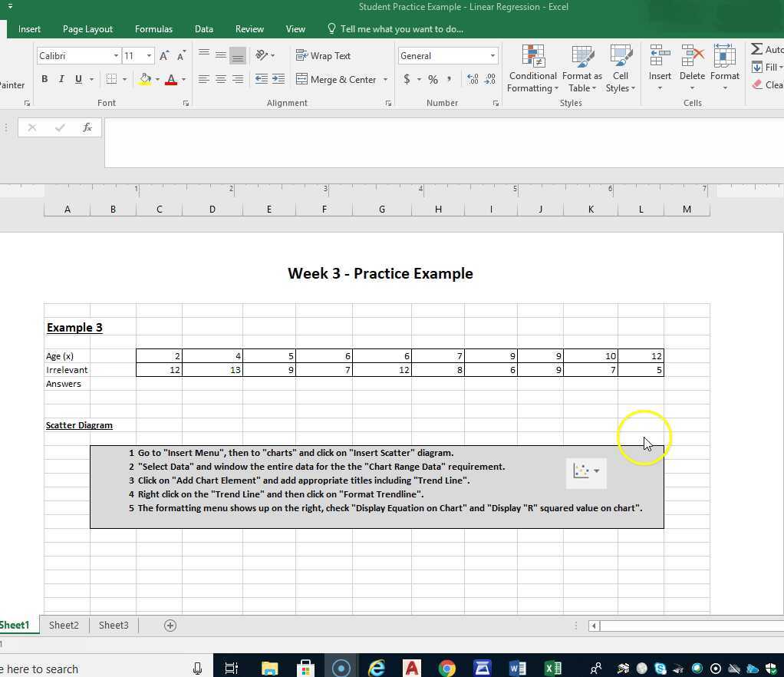784x677 pixels.
Task: Pick the red Font Color swatch
Action: 171,78
